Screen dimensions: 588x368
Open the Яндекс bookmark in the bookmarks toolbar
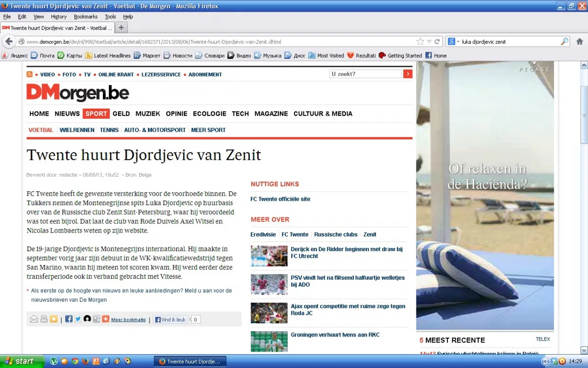15,55
